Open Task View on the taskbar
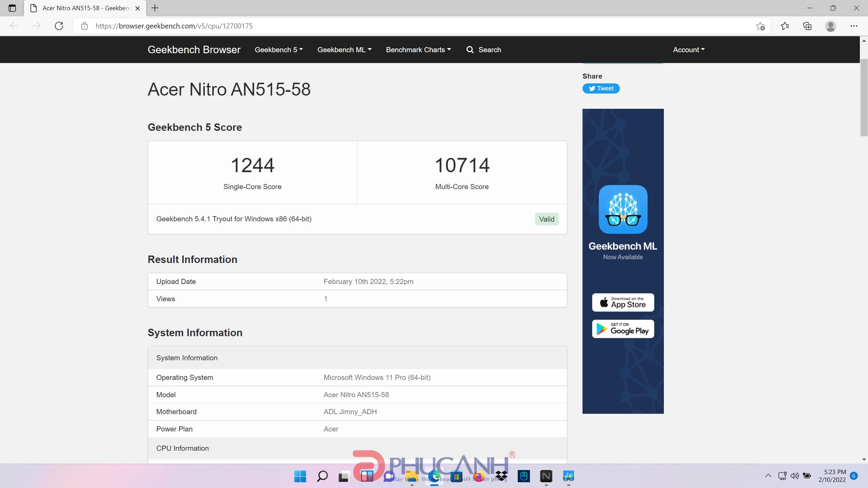The width and height of the screenshot is (868, 488). coord(344,477)
